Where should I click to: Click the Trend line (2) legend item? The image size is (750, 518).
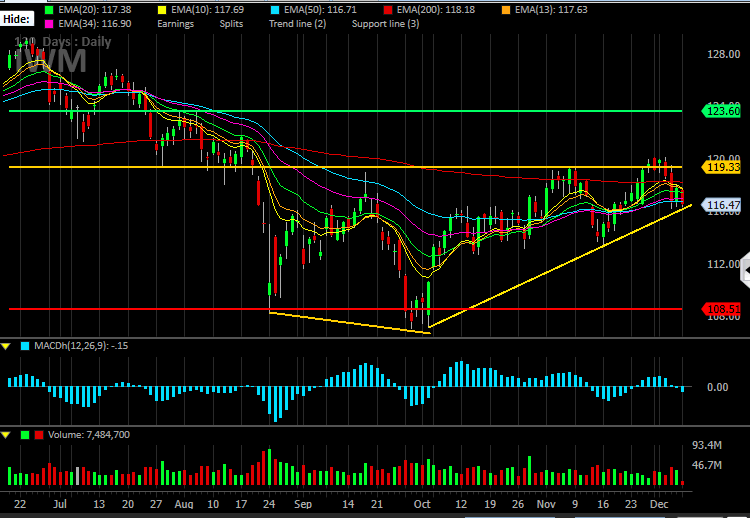click(298, 23)
